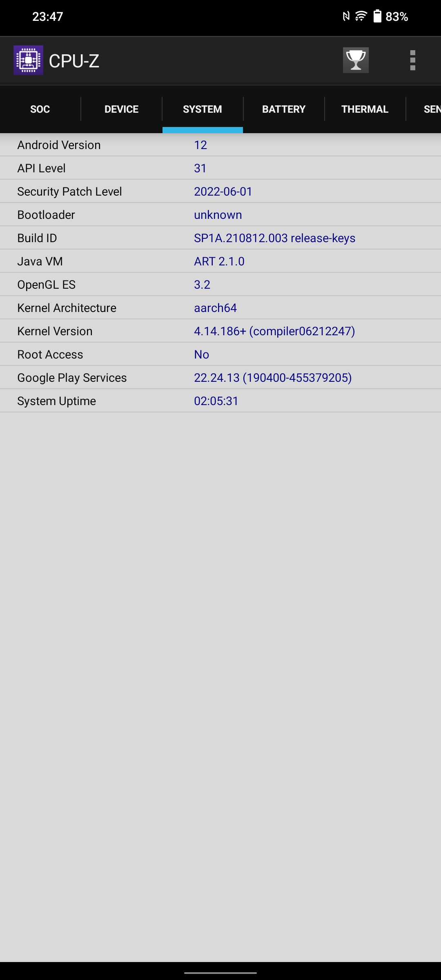This screenshot has width=441, height=980.
Task: Tap the NFC status icon
Action: [346, 16]
